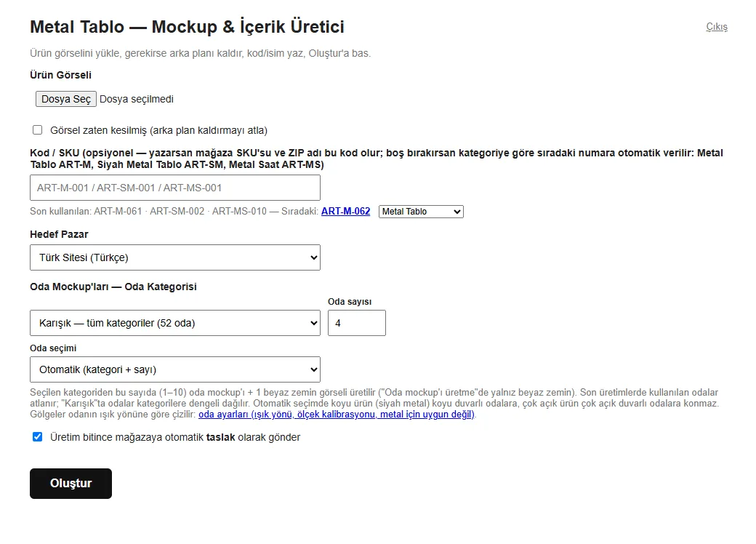This screenshot has height=544, width=756.
Task: Click the 'Oda seçimi' label
Action: point(53,348)
